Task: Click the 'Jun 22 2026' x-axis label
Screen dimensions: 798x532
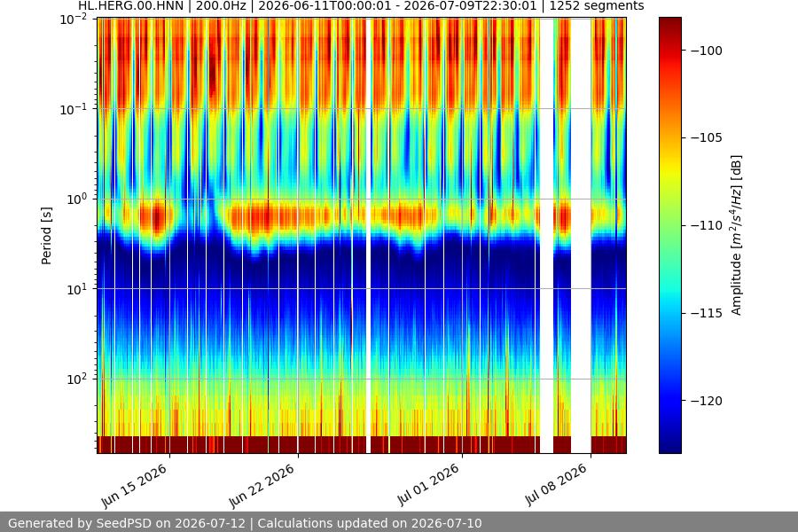Action: [x=262, y=486]
